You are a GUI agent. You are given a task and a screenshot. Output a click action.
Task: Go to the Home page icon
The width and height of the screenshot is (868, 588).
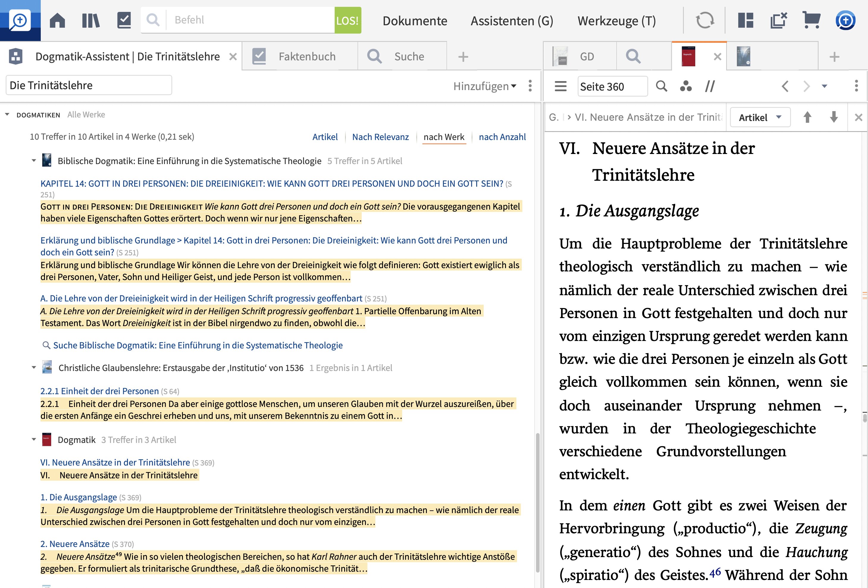(57, 20)
